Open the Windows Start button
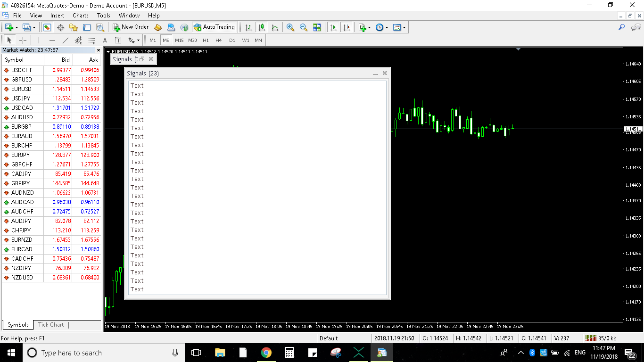Image resolution: width=644 pixels, height=362 pixels. click(11, 353)
